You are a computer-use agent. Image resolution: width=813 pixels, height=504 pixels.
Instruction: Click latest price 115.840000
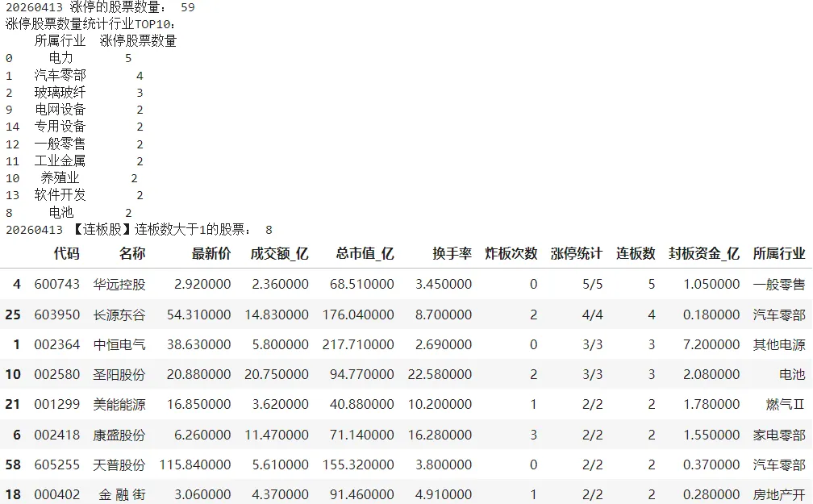pyautogui.click(x=195, y=464)
